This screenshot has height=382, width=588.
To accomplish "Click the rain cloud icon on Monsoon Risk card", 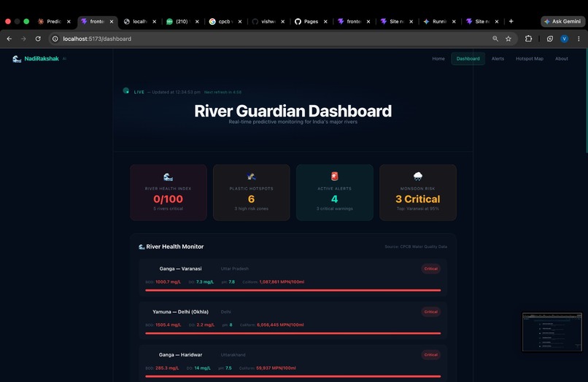I will click(x=418, y=176).
